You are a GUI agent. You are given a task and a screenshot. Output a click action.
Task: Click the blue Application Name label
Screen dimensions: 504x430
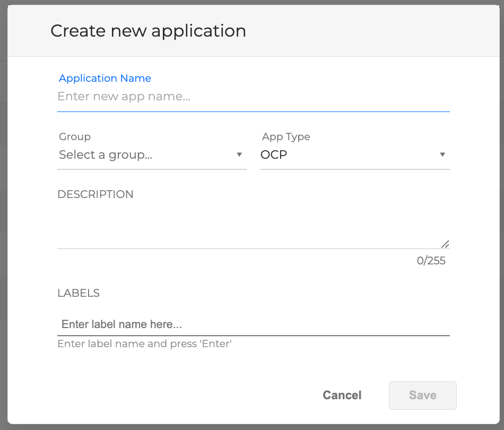(105, 78)
